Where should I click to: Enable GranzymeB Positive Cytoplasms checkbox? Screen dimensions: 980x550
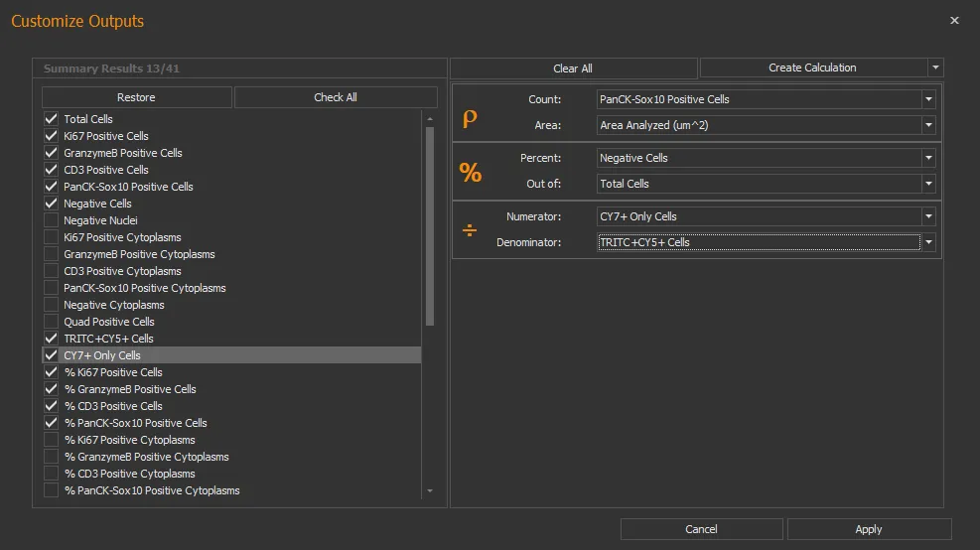coord(52,254)
